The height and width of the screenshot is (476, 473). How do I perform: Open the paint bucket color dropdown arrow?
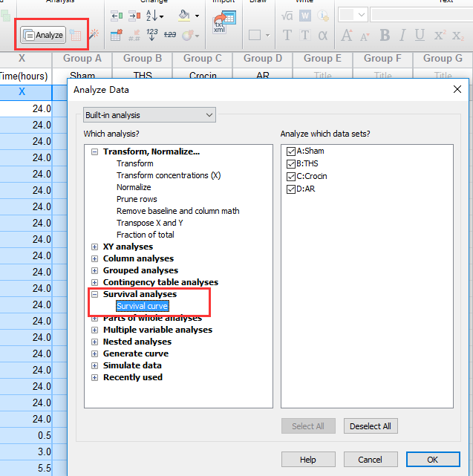click(x=198, y=16)
